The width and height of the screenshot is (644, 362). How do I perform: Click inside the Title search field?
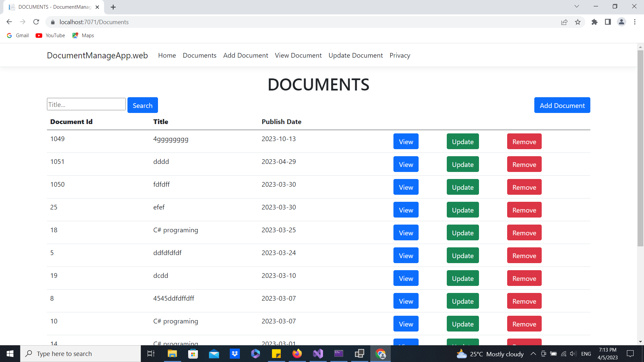click(86, 104)
